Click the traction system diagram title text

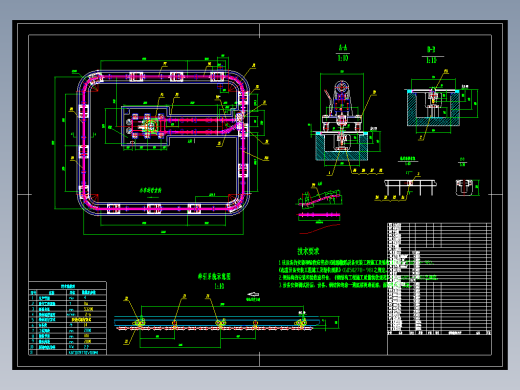(x=214, y=276)
